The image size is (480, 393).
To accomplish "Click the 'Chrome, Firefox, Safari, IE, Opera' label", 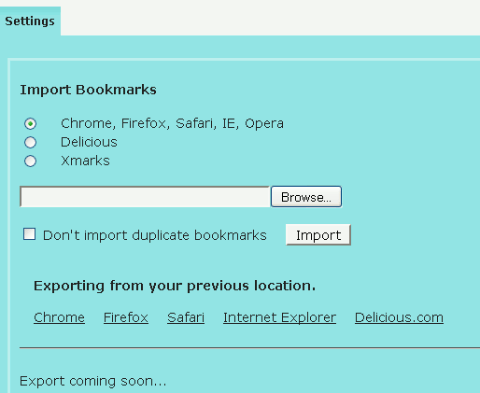I will coord(172,124).
